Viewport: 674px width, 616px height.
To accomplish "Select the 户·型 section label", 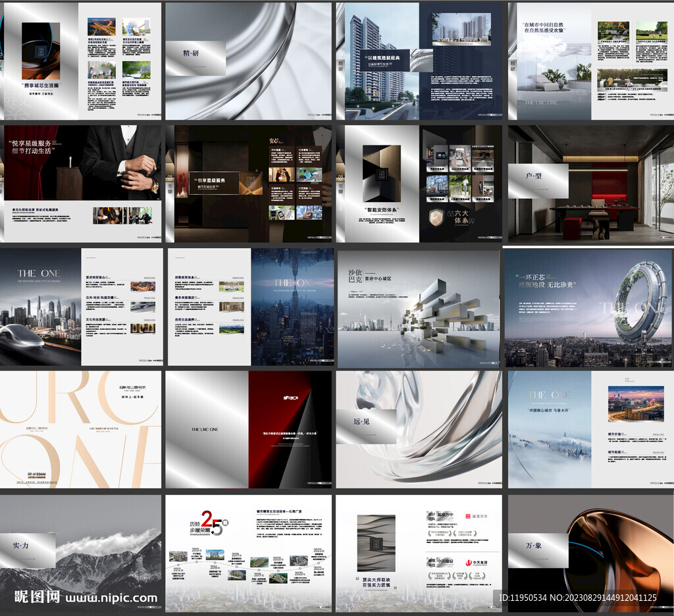I will pyautogui.click(x=538, y=180).
